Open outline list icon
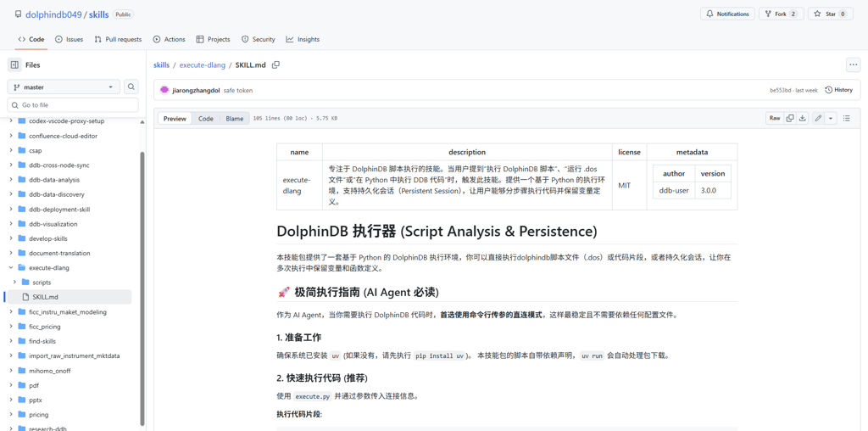This screenshot has width=868, height=431. (847, 118)
